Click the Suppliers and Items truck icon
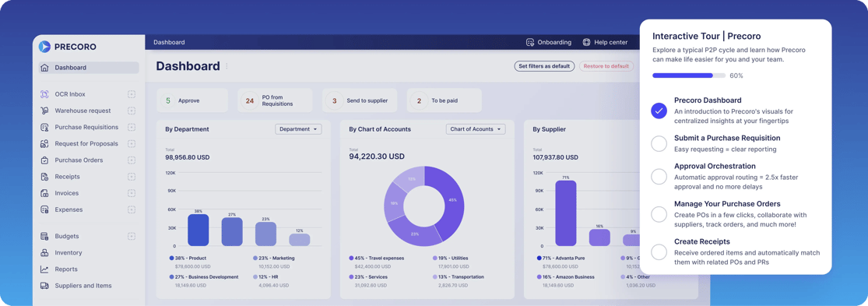 point(44,286)
